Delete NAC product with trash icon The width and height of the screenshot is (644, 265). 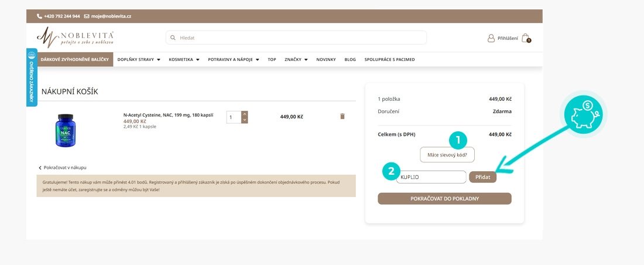(x=342, y=117)
